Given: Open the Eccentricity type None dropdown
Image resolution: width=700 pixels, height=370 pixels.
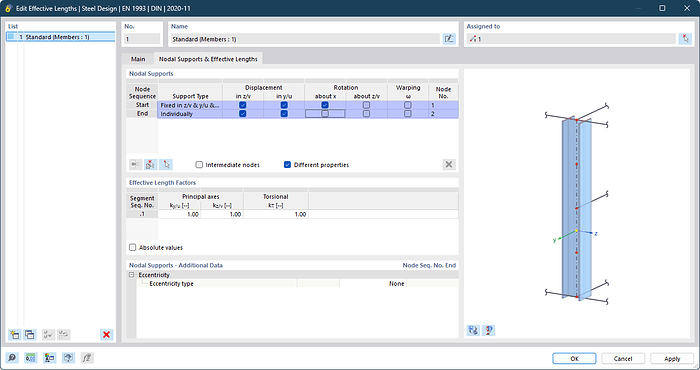Looking at the screenshot, I should 373,283.
